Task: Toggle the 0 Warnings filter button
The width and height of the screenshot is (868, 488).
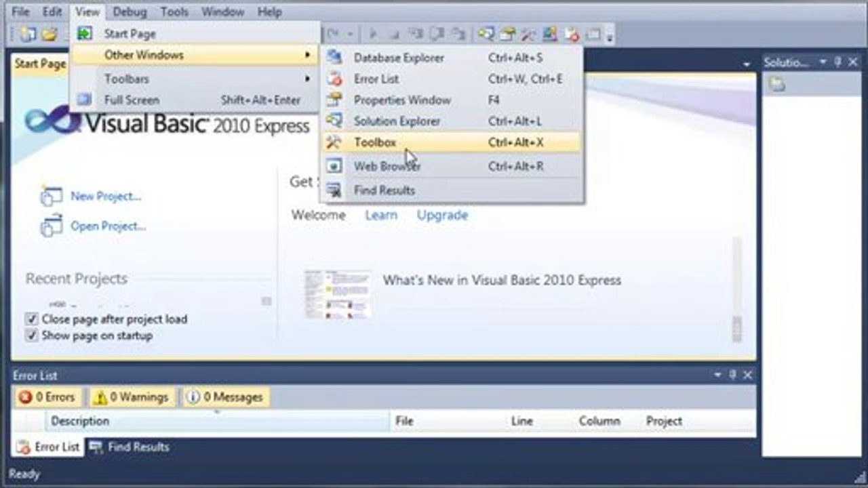Action: (131, 397)
